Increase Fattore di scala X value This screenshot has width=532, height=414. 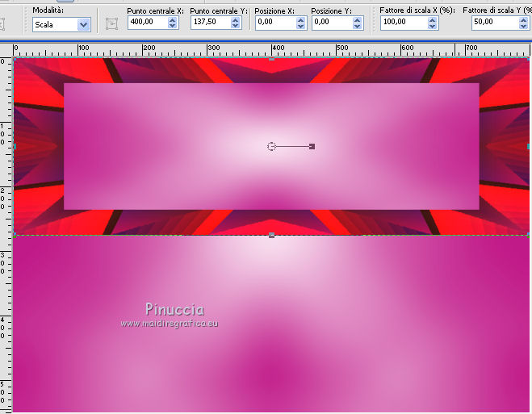click(432, 20)
